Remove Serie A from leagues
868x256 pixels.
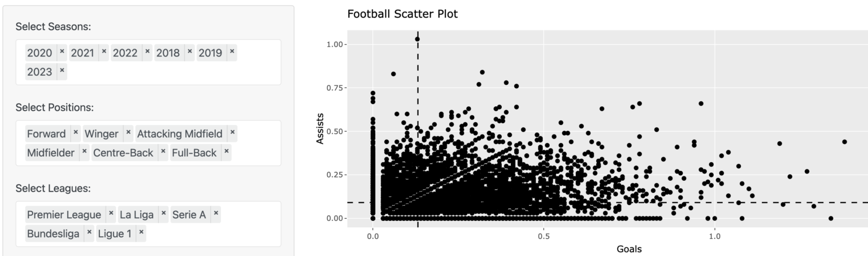click(x=216, y=214)
